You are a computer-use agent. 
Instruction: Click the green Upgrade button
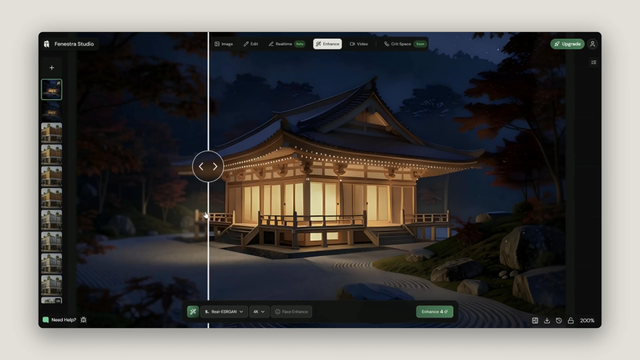tap(567, 44)
